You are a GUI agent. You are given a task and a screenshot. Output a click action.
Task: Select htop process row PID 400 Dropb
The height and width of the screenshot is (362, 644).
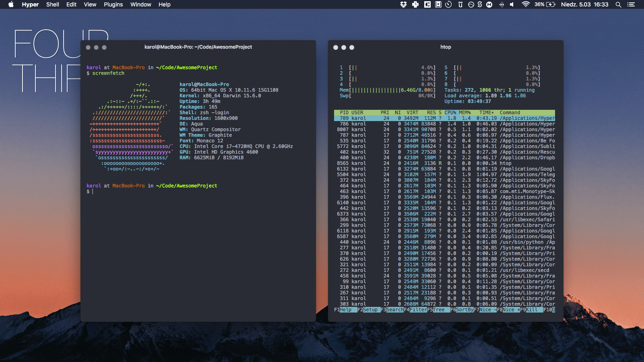pyautogui.click(x=444, y=158)
